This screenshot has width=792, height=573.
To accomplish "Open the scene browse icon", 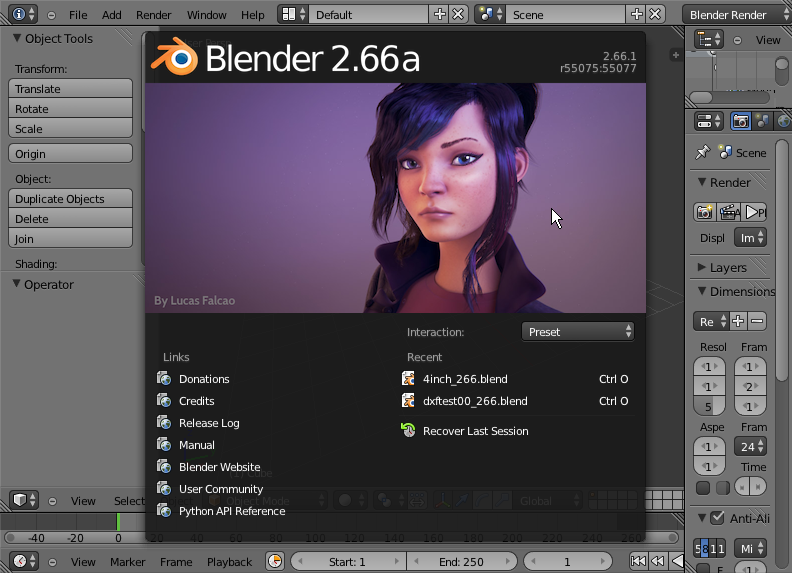I will click(x=491, y=14).
